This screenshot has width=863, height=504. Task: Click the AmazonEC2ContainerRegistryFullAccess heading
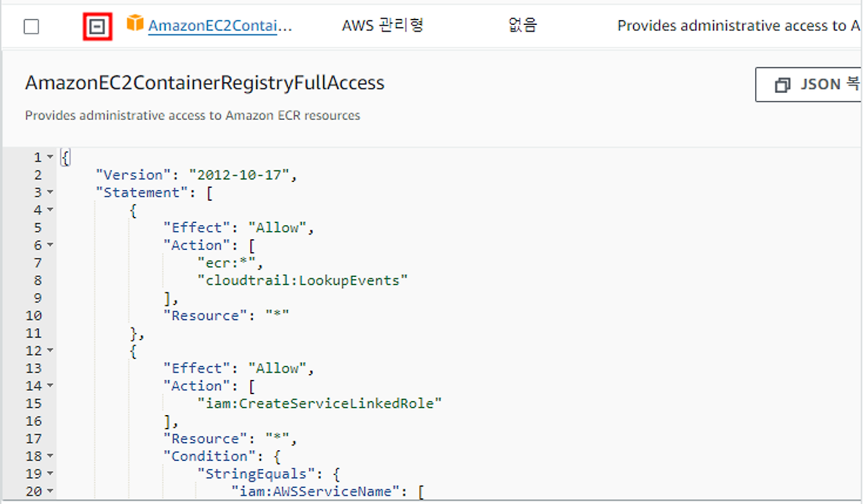pyautogui.click(x=204, y=83)
